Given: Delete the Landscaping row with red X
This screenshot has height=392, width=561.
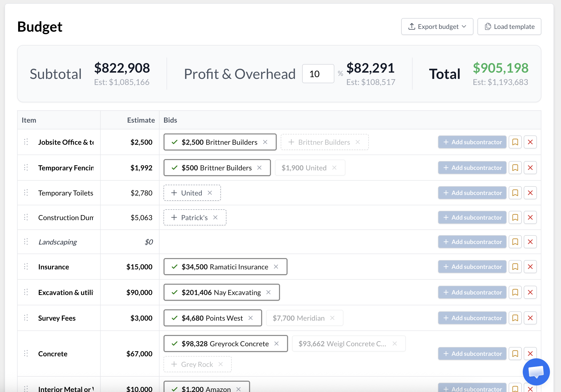Looking at the screenshot, I should coord(530,242).
